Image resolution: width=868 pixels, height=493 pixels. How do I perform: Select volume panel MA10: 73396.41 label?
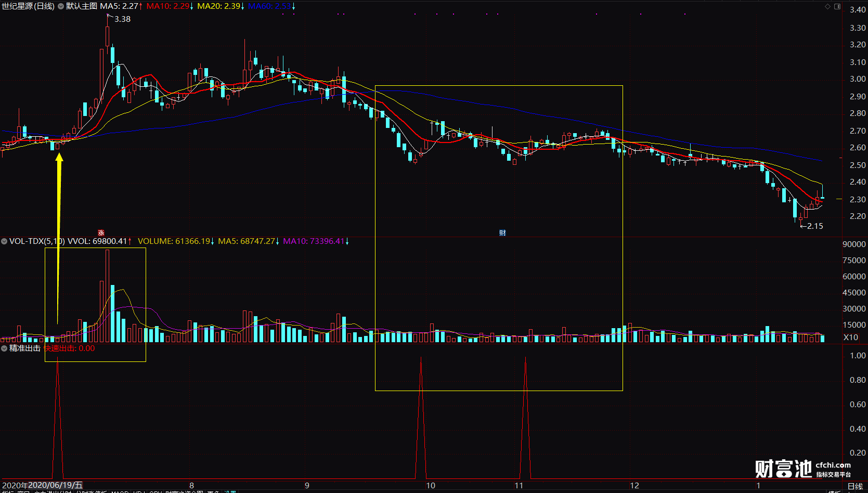click(x=314, y=241)
